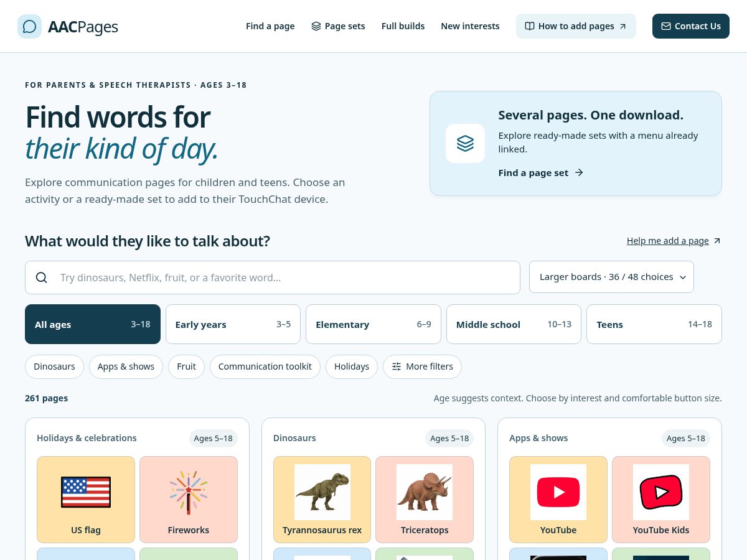Toggle the Apps & shows filter chip

(126, 366)
